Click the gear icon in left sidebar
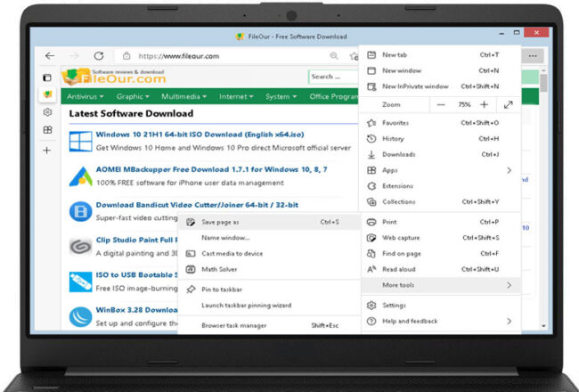Screen dimensions: 579x392 (x=47, y=112)
